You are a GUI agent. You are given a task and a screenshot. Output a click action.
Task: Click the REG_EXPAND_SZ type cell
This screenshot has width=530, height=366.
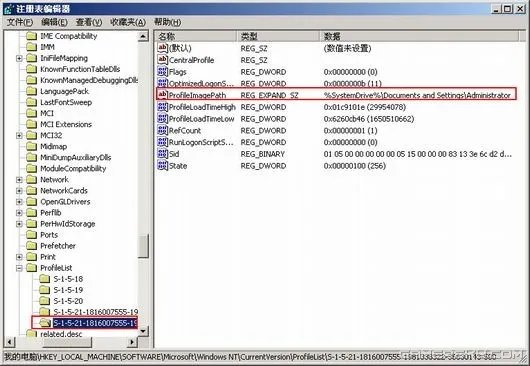click(x=269, y=95)
